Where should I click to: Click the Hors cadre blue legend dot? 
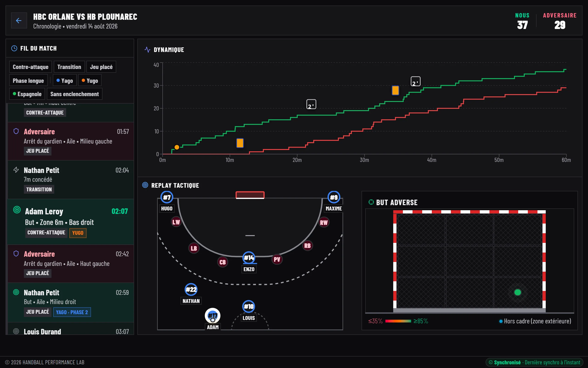(x=501, y=321)
